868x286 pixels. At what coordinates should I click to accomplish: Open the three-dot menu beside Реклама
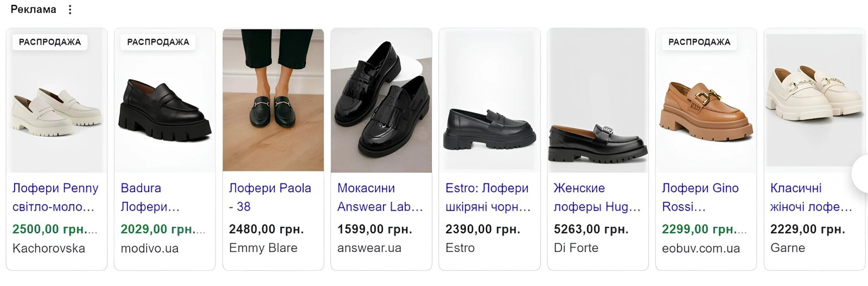click(70, 10)
